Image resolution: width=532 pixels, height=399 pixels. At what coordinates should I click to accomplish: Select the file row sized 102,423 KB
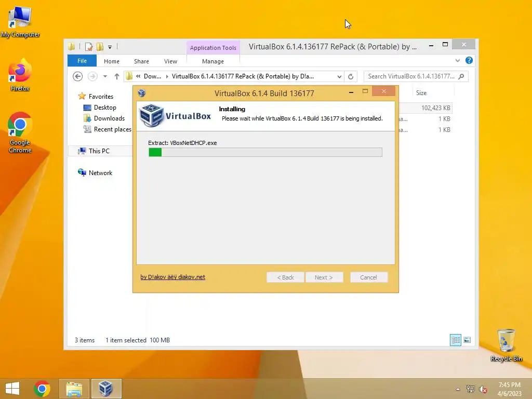425,108
